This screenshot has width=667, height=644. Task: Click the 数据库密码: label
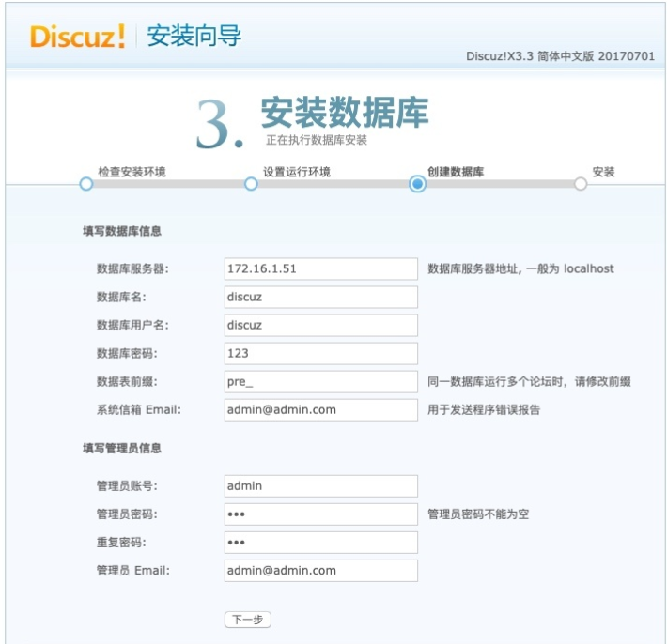point(127,353)
